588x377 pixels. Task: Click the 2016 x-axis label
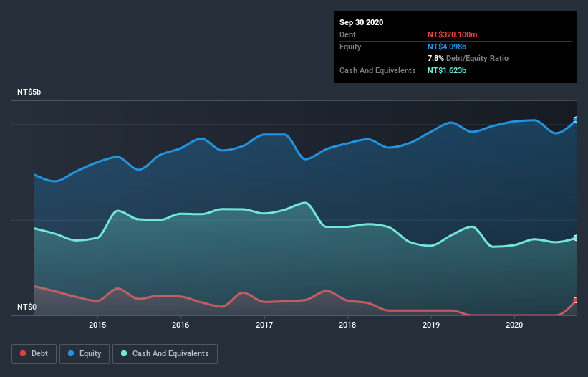(x=180, y=325)
